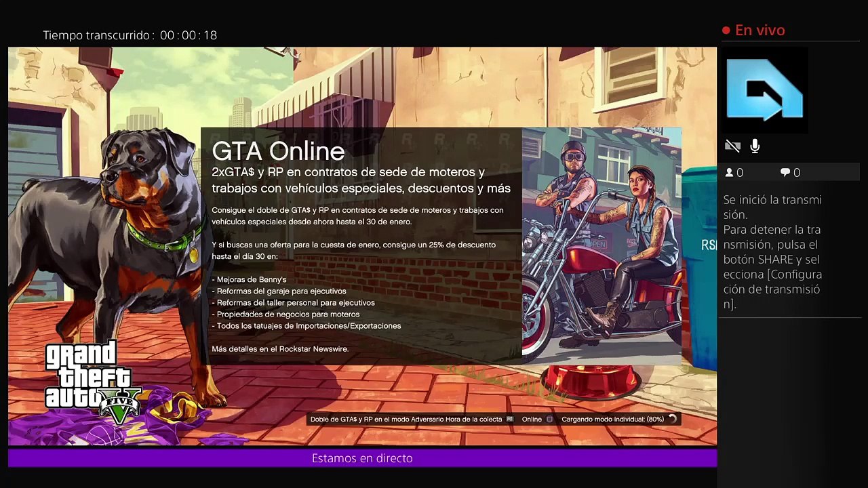Click the red En vivo live indicator
Image resolution: width=868 pixels, height=488 pixels.
click(753, 30)
